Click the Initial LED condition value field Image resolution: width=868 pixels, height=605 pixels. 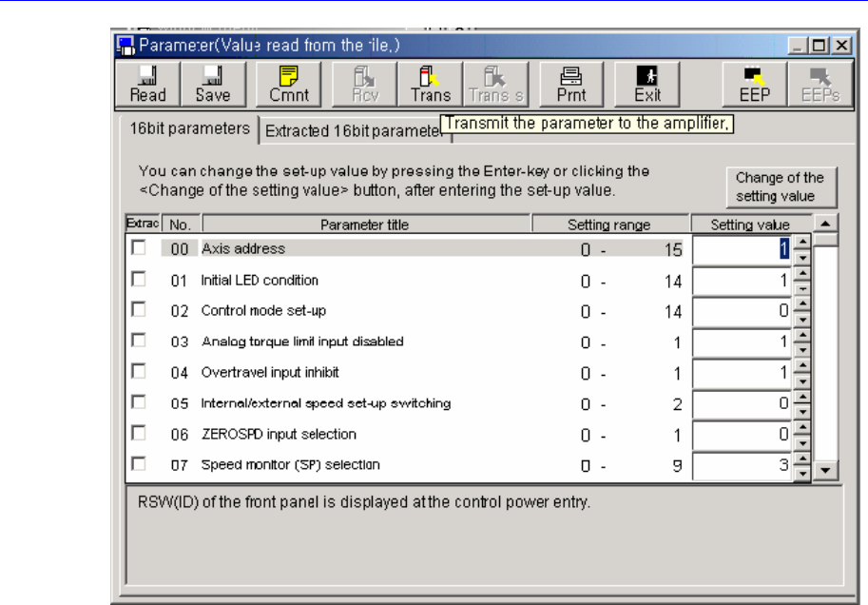coord(743,281)
